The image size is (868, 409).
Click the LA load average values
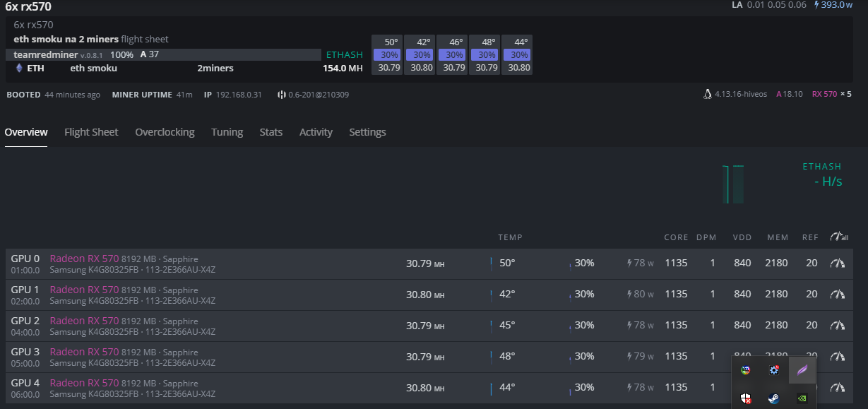tap(777, 5)
